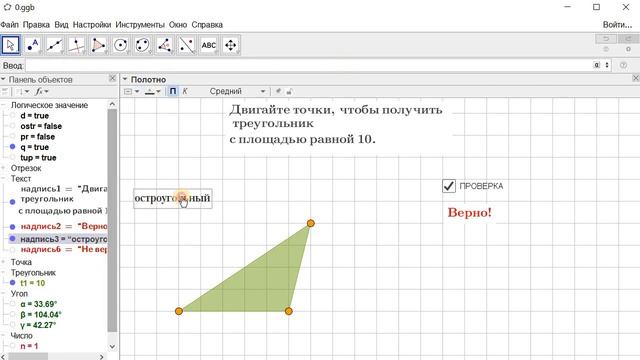Image resolution: width=640 pixels, height=360 pixels.
Task: Expand the Отрезок group
Action: click(4, 168)
